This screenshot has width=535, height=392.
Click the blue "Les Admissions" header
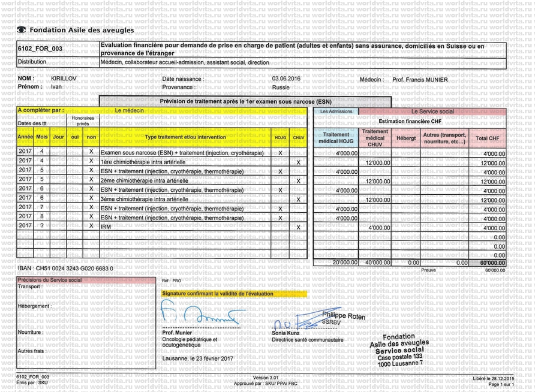336,111
